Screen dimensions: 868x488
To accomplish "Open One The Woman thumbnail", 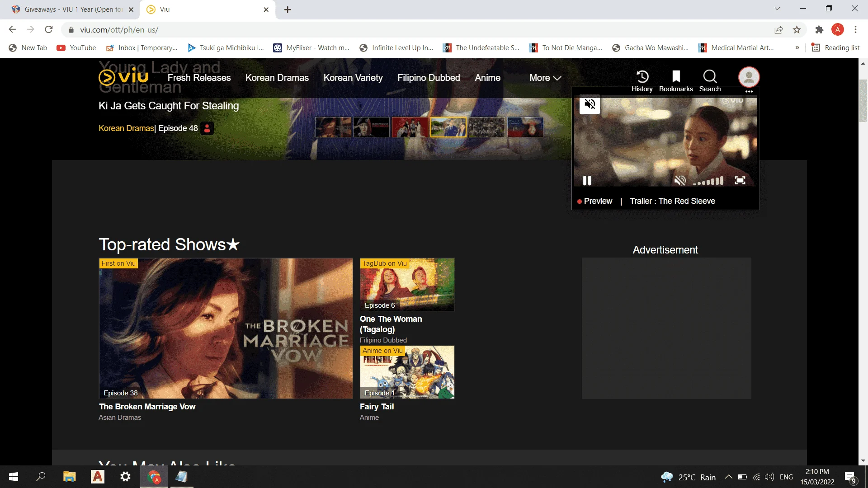I will click(407, 284).
